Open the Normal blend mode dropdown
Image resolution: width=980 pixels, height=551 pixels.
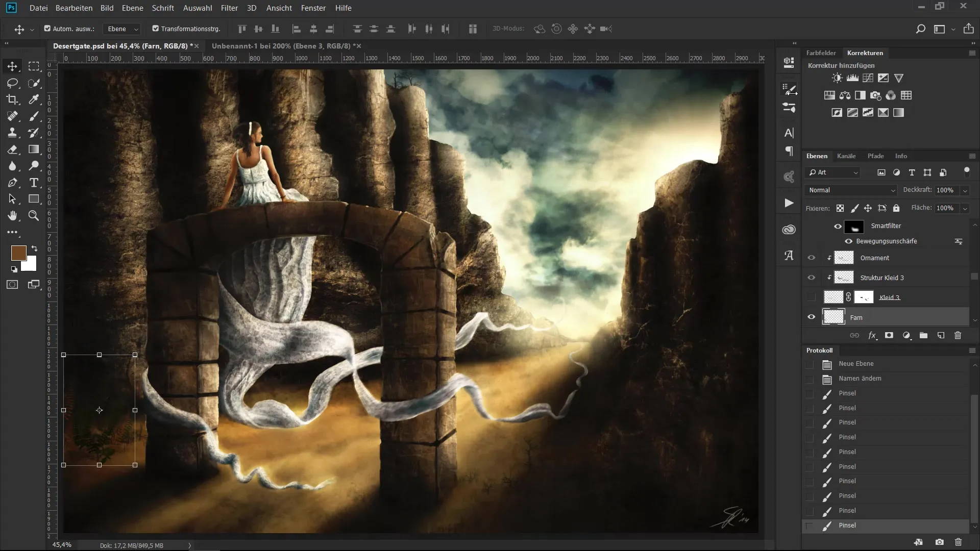(x=851, y=190)
